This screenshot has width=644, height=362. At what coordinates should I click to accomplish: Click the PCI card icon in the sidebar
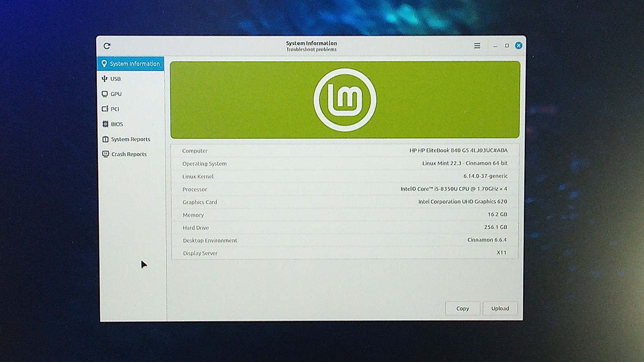click(x=105, y=109)
